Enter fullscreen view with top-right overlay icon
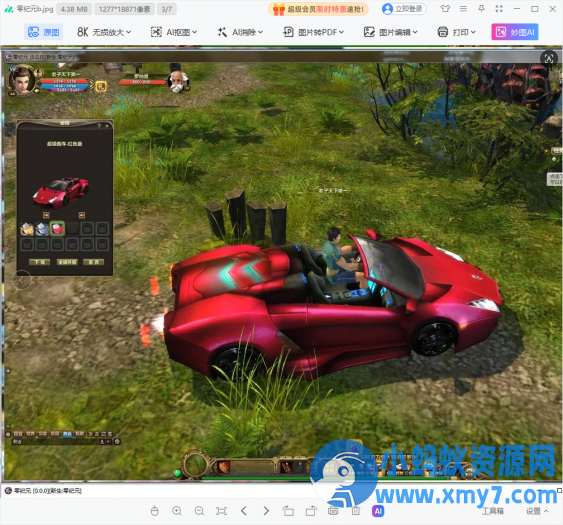 549,58
